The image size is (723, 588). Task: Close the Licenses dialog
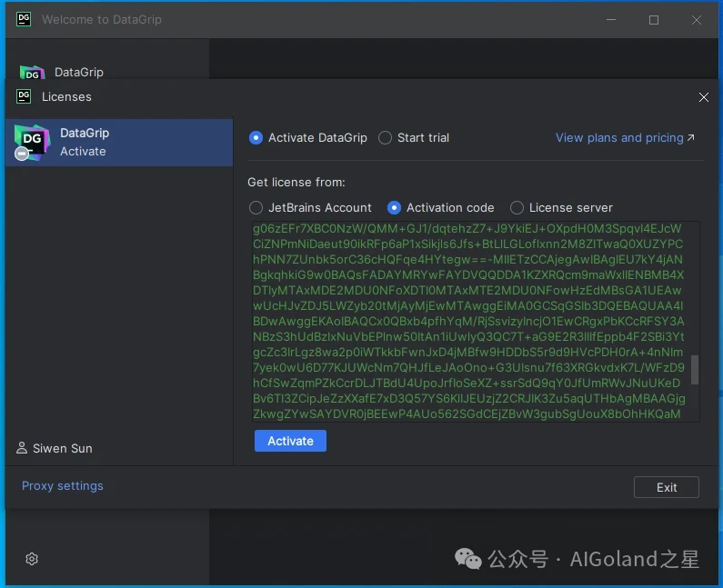click(x=703, y=97)
